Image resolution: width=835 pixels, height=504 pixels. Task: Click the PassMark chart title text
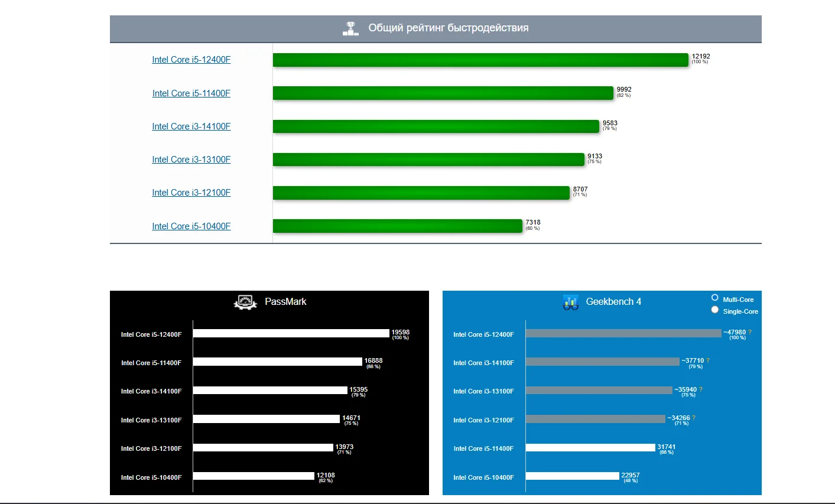285,302
